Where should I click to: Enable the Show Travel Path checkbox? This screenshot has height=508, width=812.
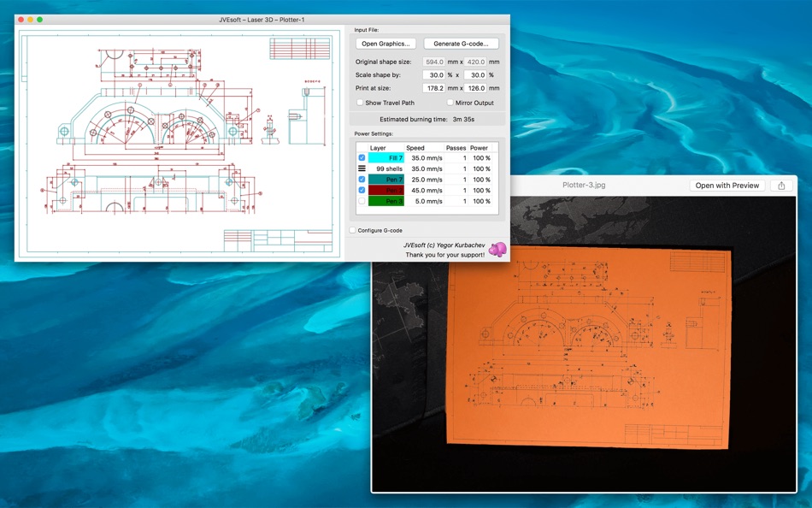point(360,103)
